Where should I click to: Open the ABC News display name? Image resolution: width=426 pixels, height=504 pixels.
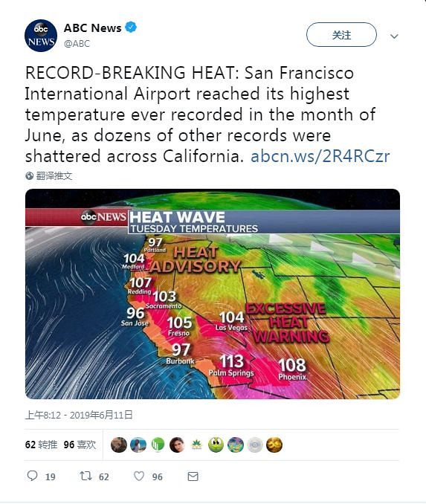pyautogui.click(x=93, y=28)
